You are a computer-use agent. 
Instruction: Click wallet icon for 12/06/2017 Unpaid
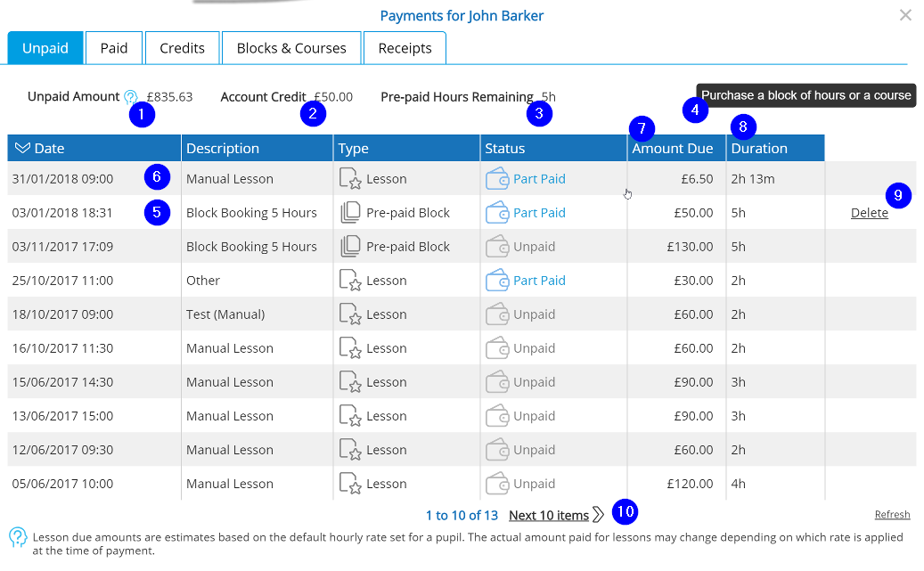click(497, 450)
